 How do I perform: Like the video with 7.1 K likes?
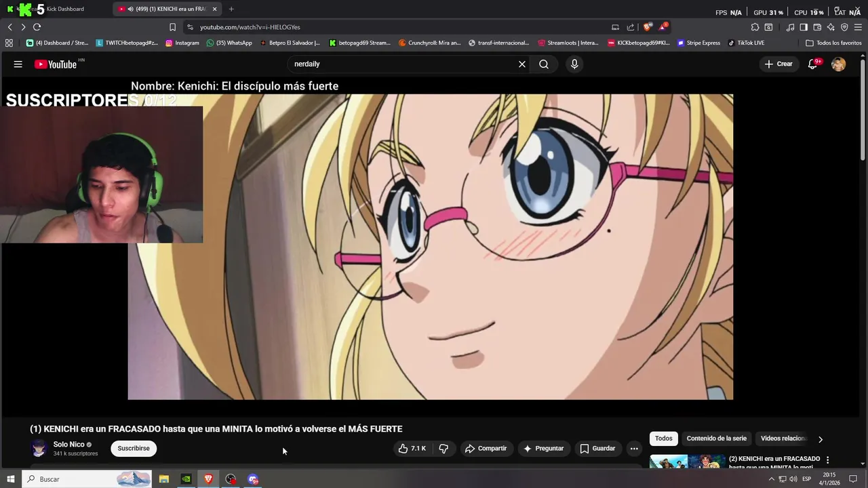click(x=412, y=448)
